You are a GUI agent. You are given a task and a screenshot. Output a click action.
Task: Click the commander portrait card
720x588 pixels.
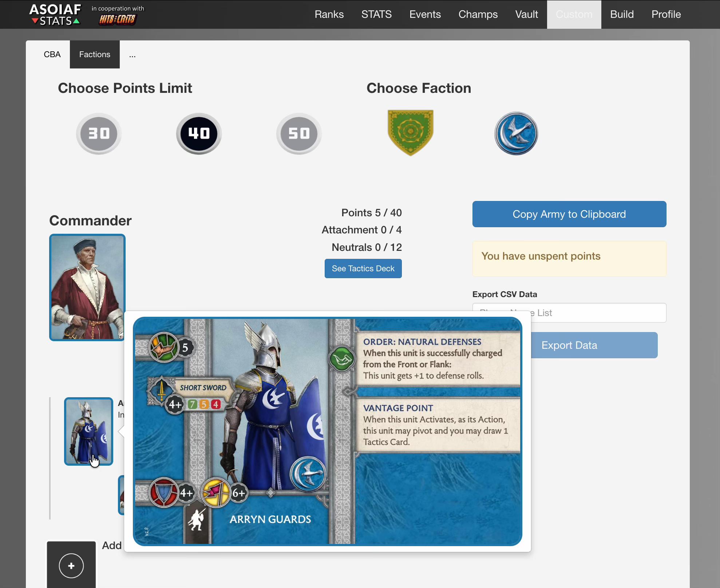click(x=87, y=288)
